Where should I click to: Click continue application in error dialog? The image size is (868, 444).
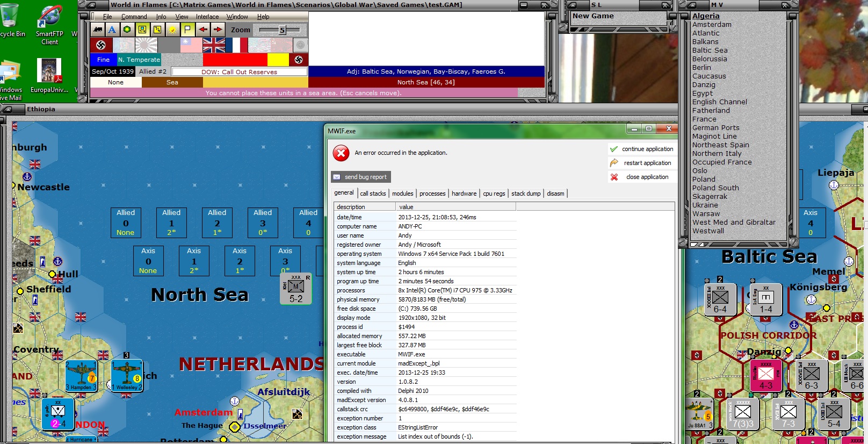(641, 149)
